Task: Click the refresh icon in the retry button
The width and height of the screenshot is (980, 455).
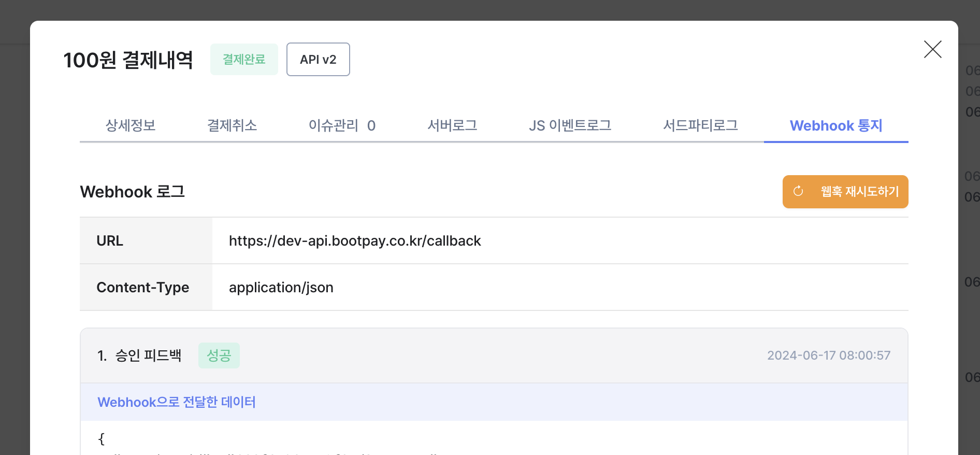Action: (x=798, y=191)
